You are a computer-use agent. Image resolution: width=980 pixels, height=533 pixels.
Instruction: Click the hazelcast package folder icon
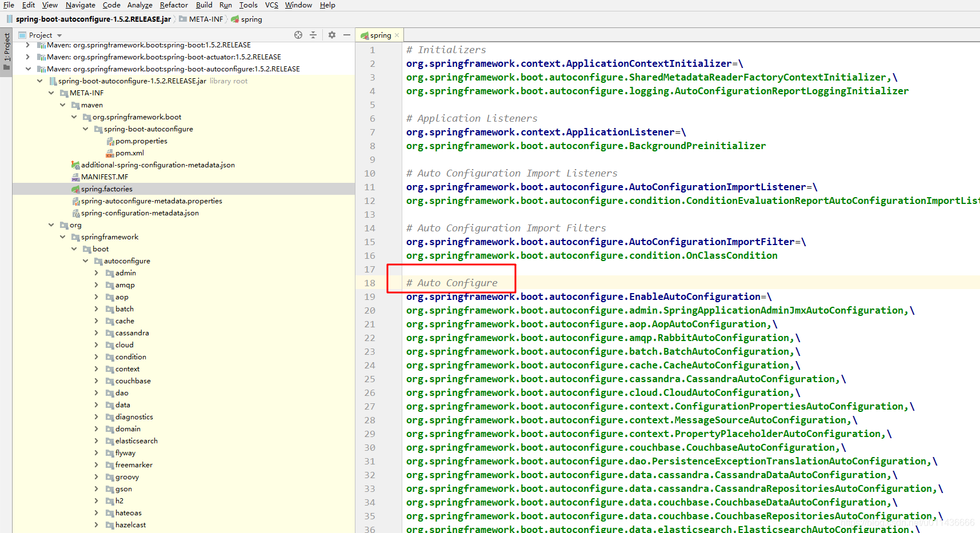(110, 525)
